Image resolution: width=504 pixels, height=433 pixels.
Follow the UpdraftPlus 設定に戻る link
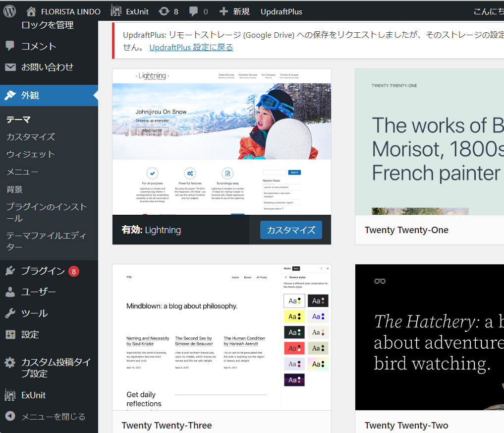click(x=191, y=47)
